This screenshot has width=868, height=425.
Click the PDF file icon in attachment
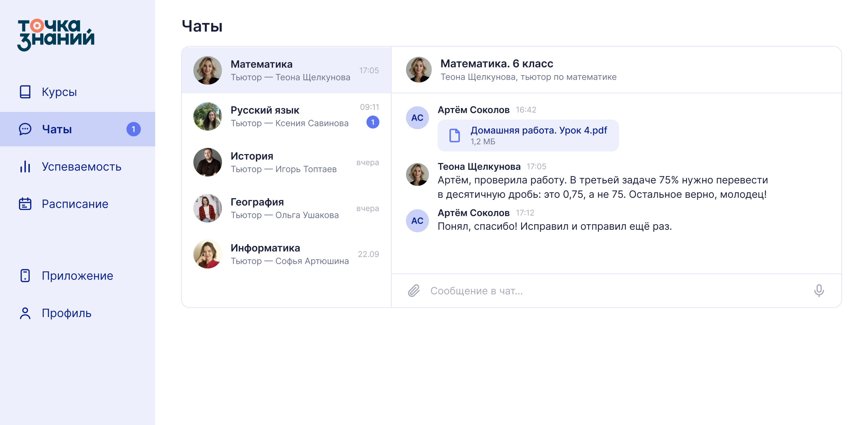point(455,136)
